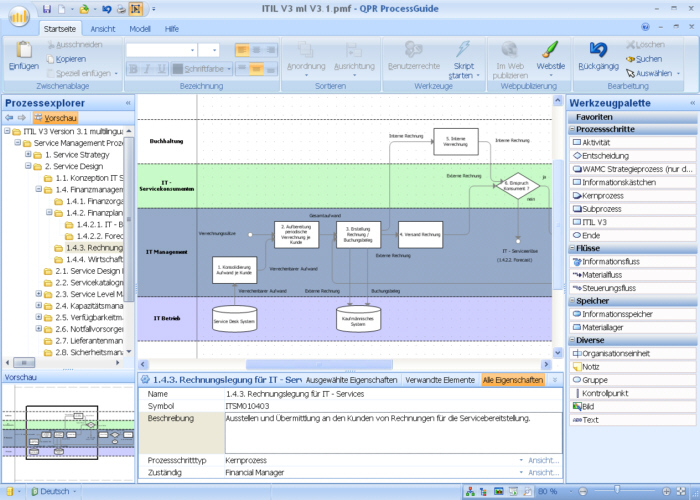
Task: Open the Zuständig value dropdown
Action: pyautogui.click(x=521, y=472)
